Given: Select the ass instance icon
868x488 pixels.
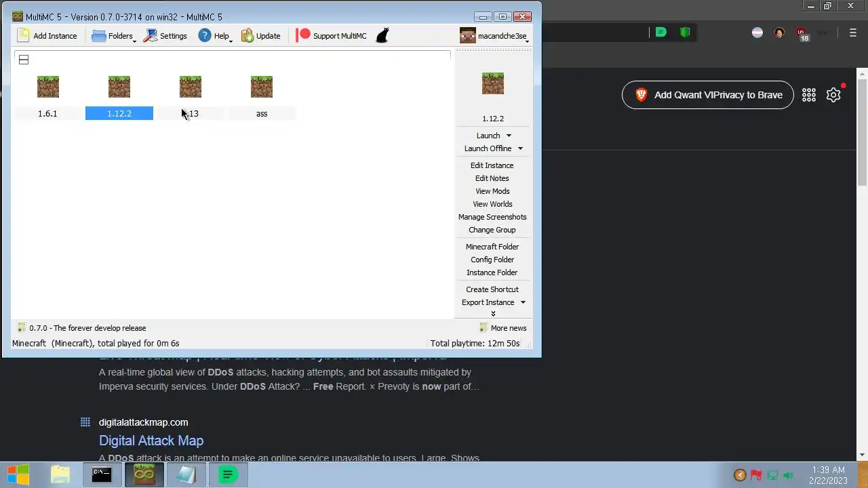Looking at the screenshot, I should (x=262, y=87).
